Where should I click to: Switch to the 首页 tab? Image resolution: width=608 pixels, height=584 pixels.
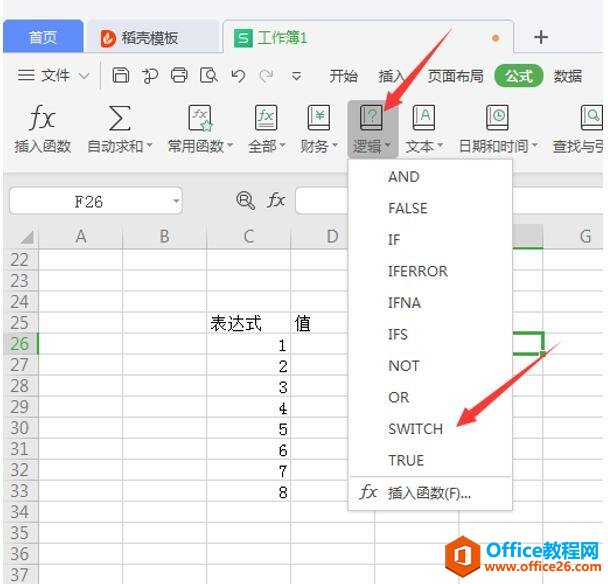43,37
